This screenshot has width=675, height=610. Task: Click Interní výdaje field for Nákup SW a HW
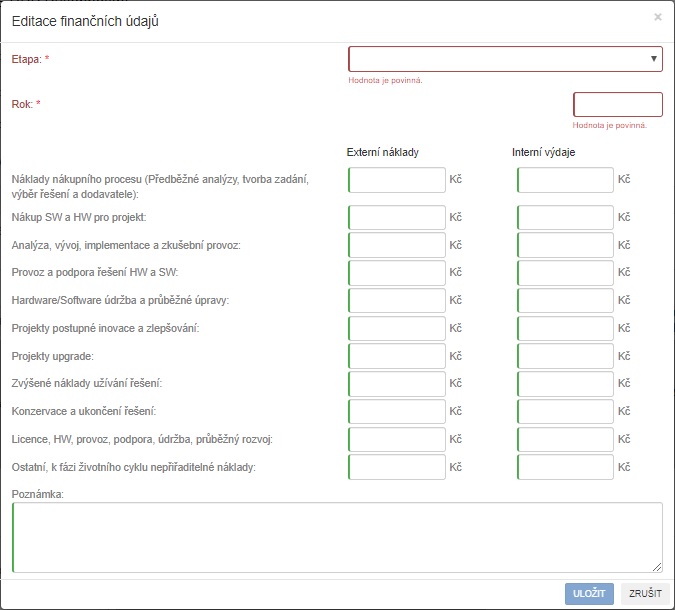pos(565,218)
